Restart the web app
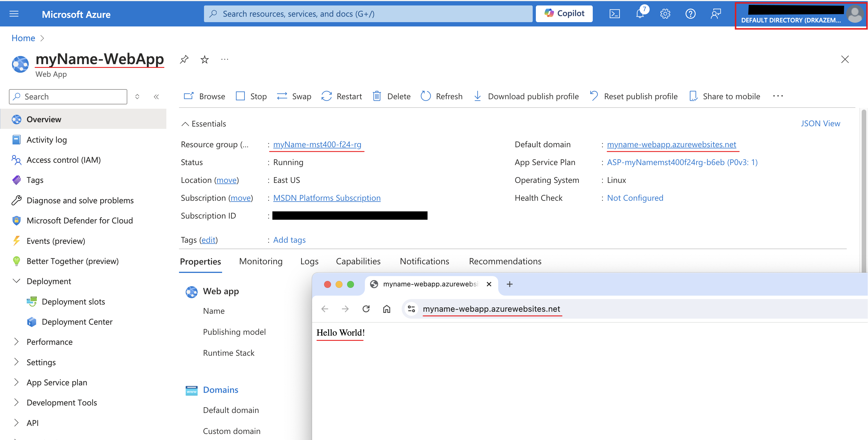868x440 pixels. (341, 96)
